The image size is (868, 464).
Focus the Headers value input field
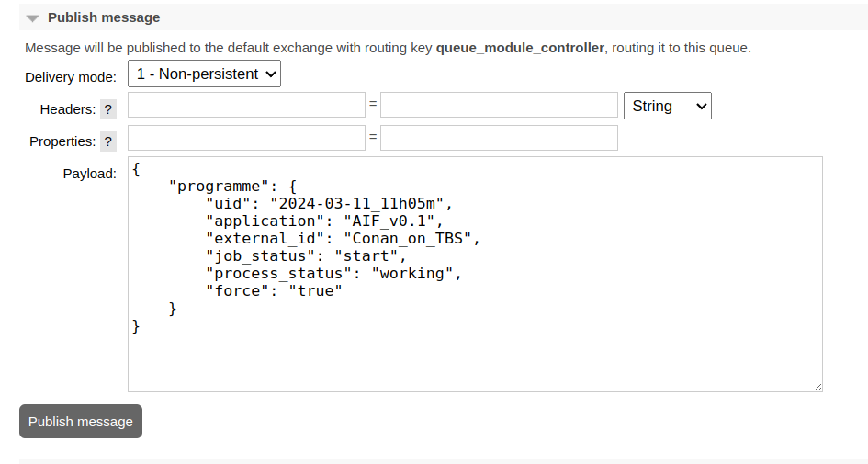point(499,106)
